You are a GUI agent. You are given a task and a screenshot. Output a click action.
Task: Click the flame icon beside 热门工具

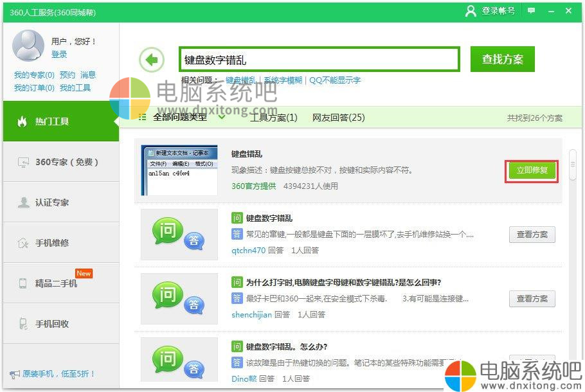point(22,121)
